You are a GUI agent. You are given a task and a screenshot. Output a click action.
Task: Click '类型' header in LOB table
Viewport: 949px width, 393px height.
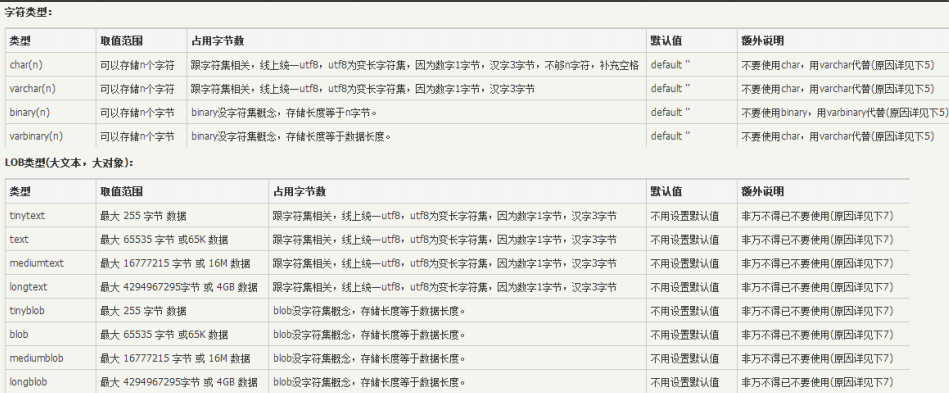tap(20, 191)
